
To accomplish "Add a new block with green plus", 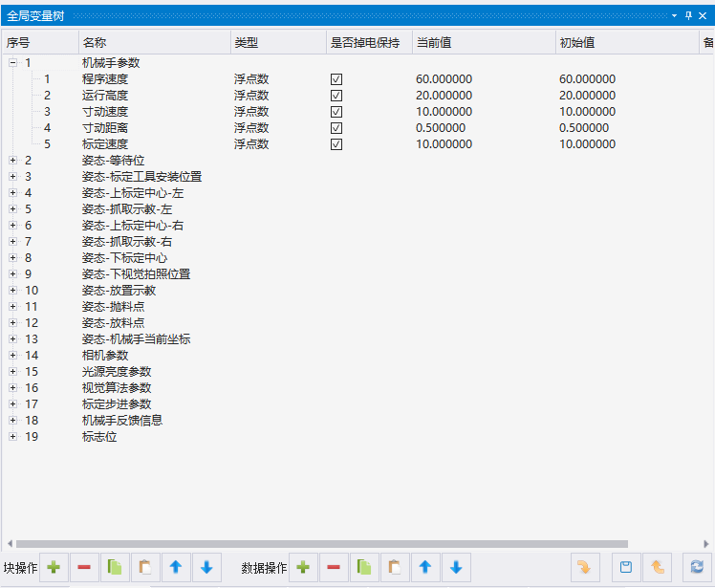I will click(54, 568).
